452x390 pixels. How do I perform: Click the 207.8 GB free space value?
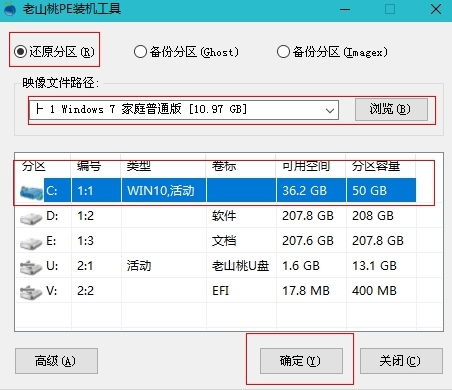[308, 216]
